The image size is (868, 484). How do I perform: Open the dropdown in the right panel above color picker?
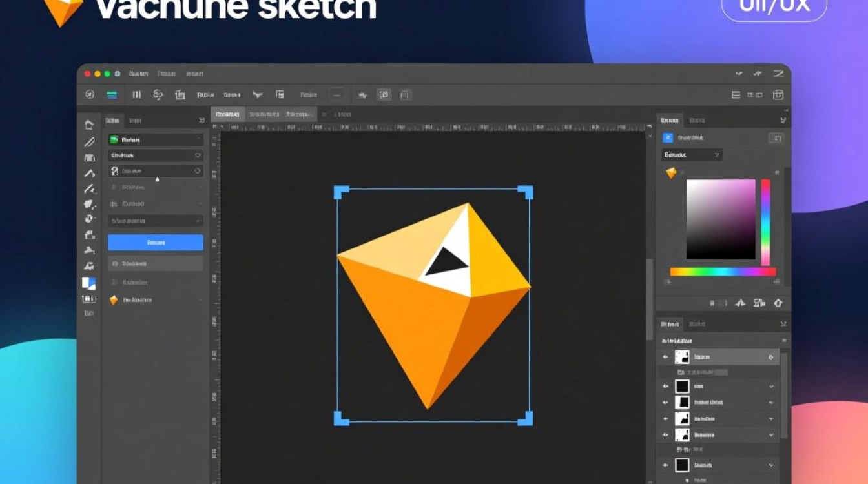click(x=692, y=155)
